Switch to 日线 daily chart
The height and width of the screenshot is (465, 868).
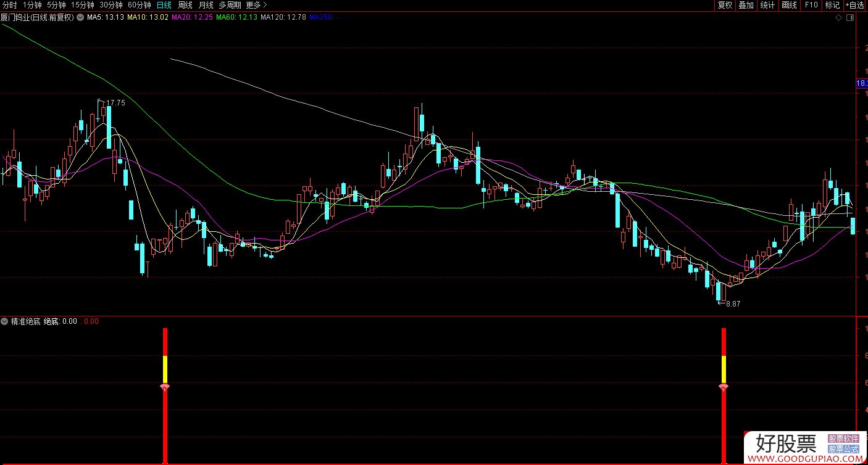click(x=164, y=5)
